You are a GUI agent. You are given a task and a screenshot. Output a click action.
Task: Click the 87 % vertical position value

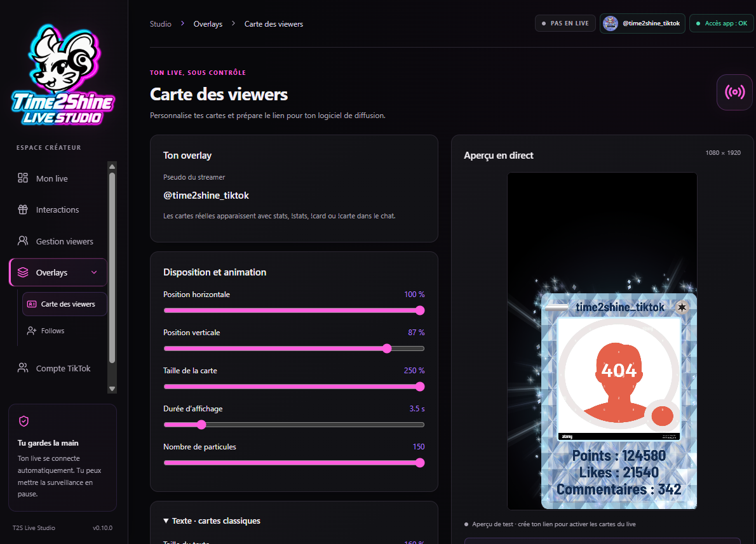416,333
